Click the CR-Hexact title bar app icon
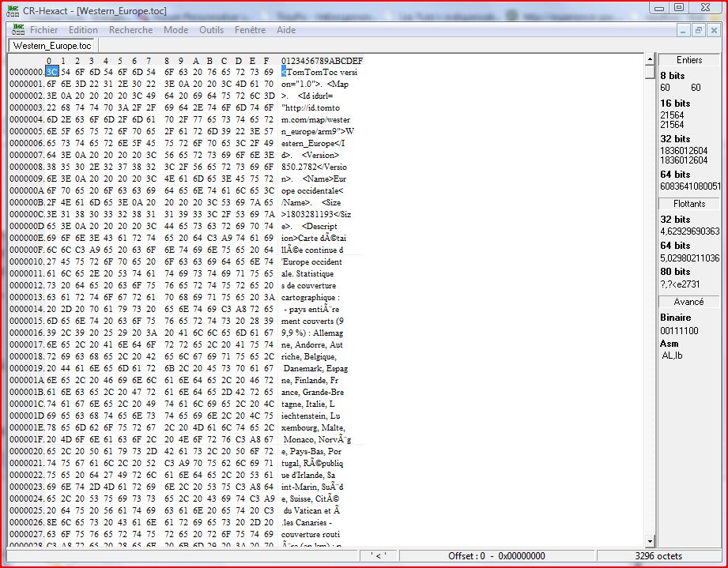 pos(13,10)
